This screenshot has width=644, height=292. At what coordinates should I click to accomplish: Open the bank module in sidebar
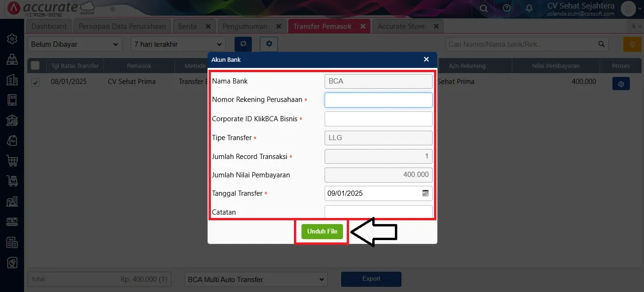click(12, 120)
